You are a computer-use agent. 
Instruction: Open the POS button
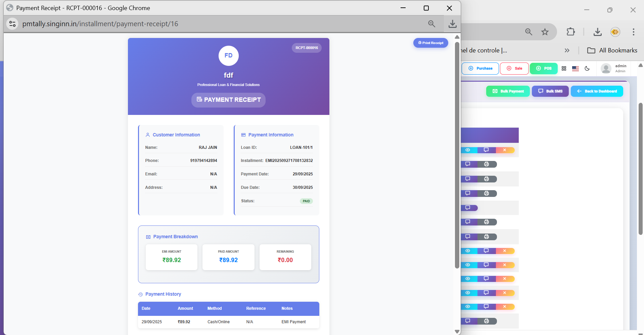pos(544,69)
